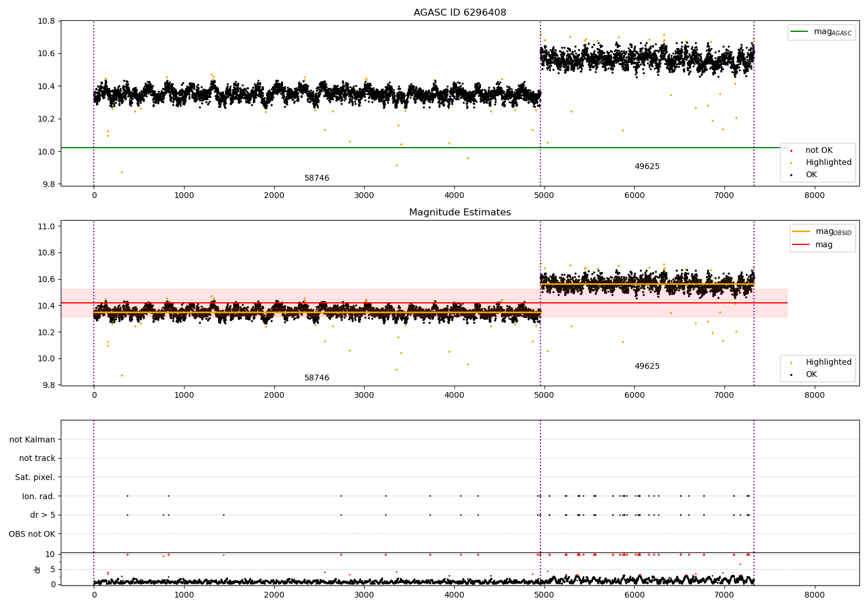The width and height of the screenshot is (868, 608).
Task: Click the 'dr' y-axis label
Action: (x=38, y=569)
